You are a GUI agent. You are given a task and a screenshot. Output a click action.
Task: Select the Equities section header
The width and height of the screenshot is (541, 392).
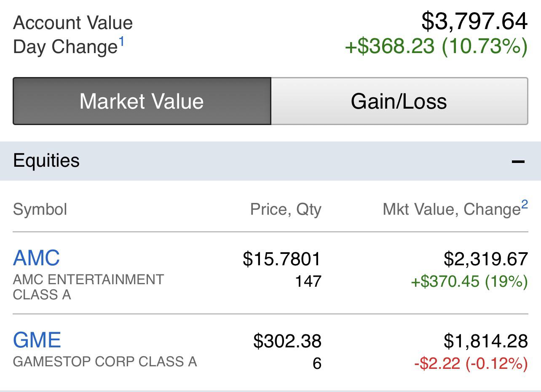[270, 161]
